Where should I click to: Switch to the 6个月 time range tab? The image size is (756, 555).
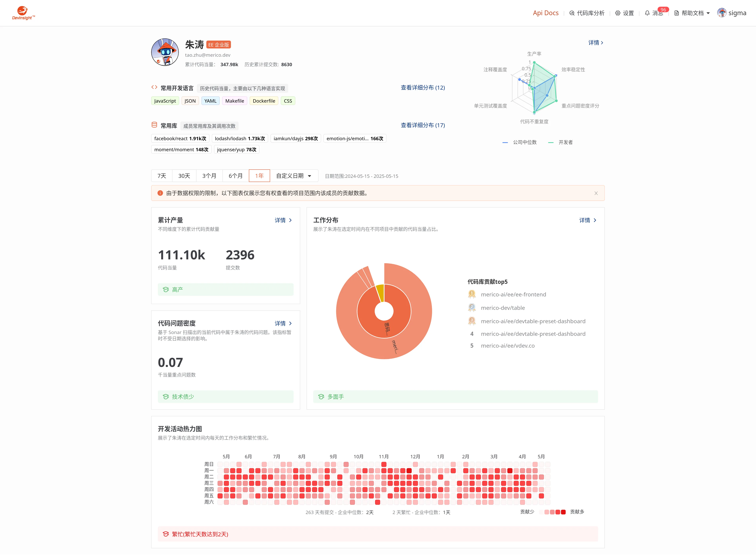235,176
